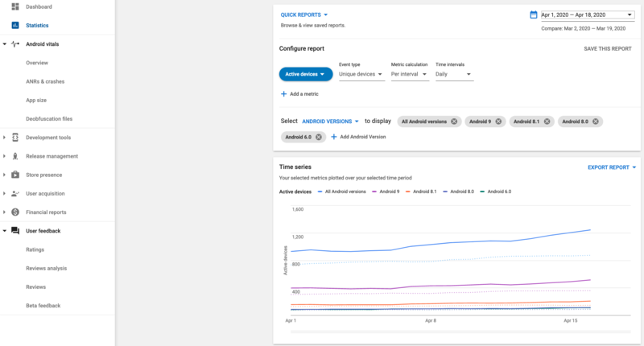Toggle All Android versions legend entry
Image resolution: width=644 pixels, height=346 pixels.
click(341, 192)
